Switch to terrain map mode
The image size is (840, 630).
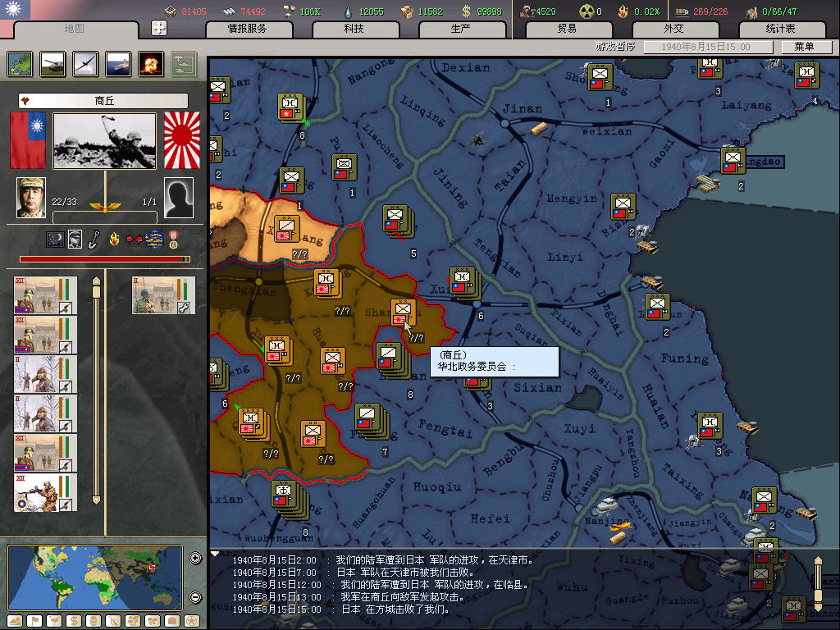click(x=15, y=621)
